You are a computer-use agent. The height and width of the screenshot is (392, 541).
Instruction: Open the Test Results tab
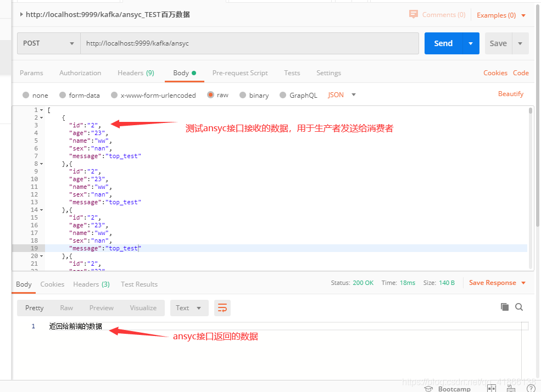pos(139,284)
